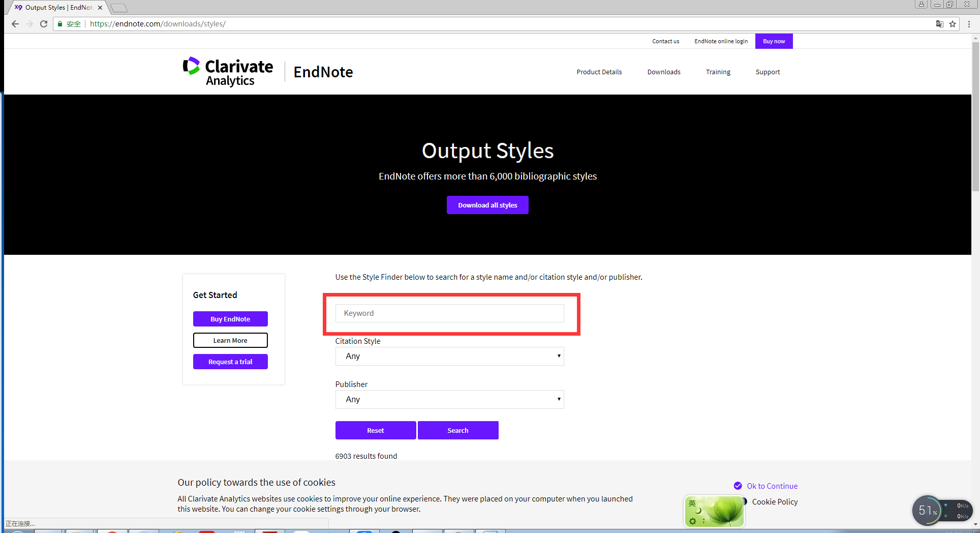Click the '6903 results found' text
This screenshot has width=980, height=533.
pos(366,456)
